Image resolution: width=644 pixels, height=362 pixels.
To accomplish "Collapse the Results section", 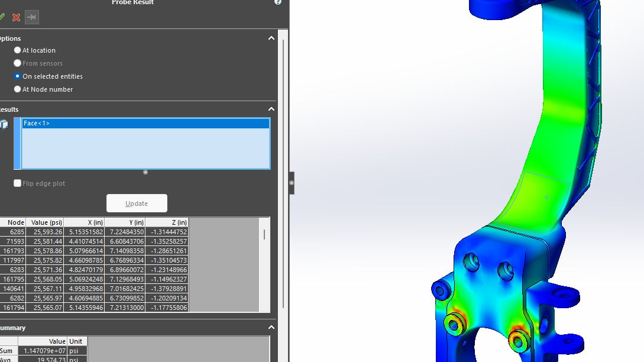I will click(x=271, y=109).
